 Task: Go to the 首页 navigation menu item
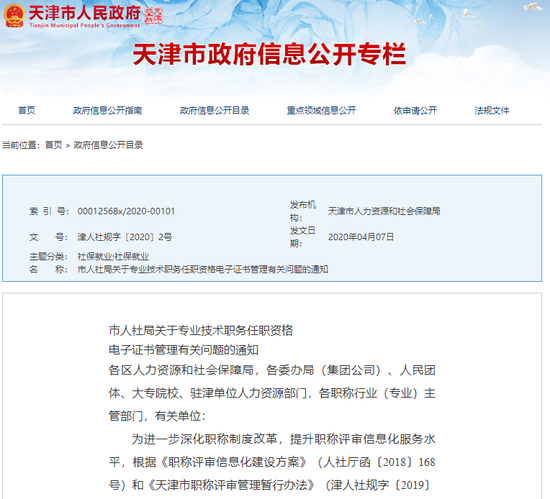click(27, 110)
